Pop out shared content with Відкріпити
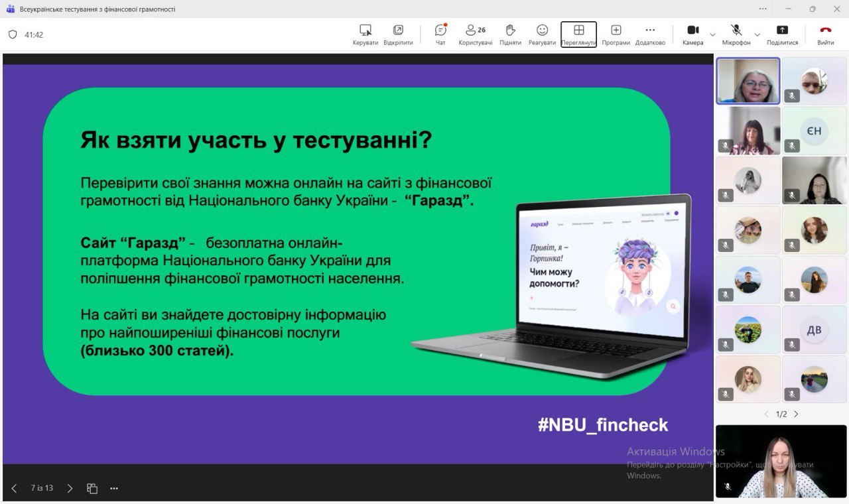The image size is (849, 504). coord(398,34)
